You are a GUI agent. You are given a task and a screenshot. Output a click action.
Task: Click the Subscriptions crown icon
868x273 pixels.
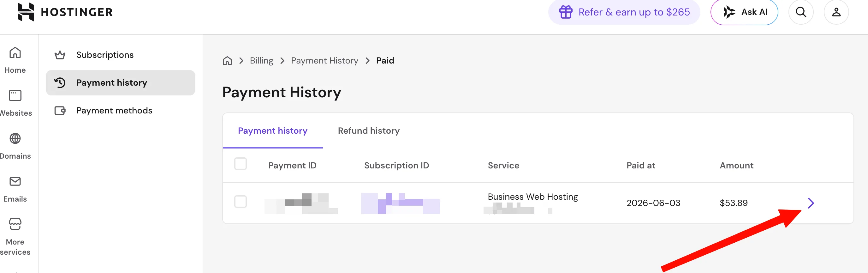(60, 55)
